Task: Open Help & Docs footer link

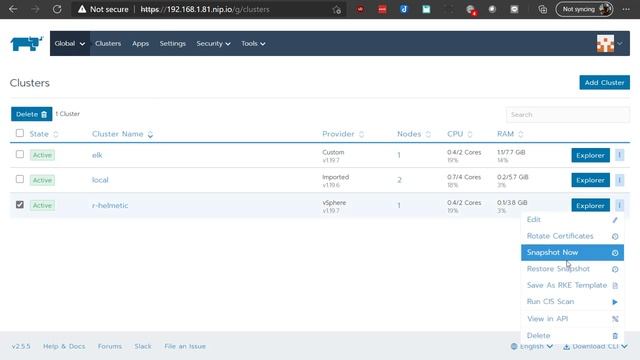Action: (64, 346)
